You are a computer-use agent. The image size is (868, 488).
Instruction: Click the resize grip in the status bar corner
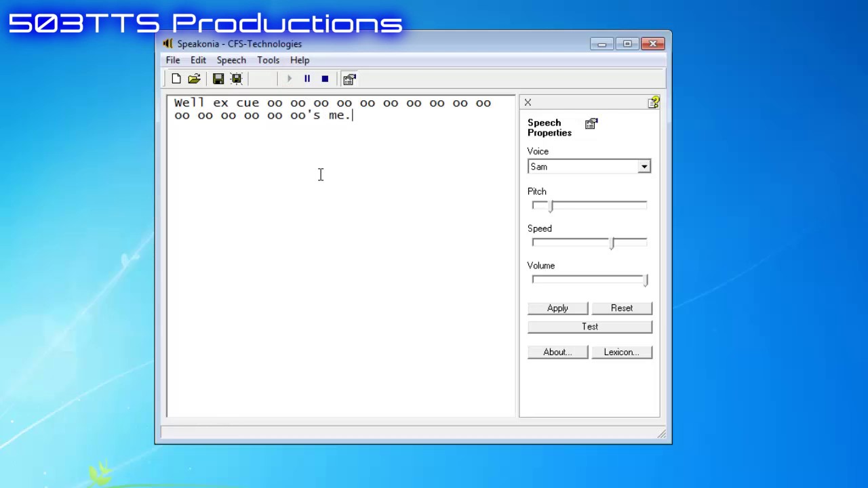click(662, 434)
